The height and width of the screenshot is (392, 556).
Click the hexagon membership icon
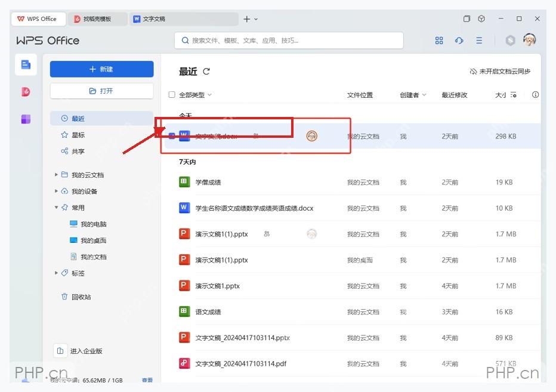pyautogui.click(x=510, y=41)
